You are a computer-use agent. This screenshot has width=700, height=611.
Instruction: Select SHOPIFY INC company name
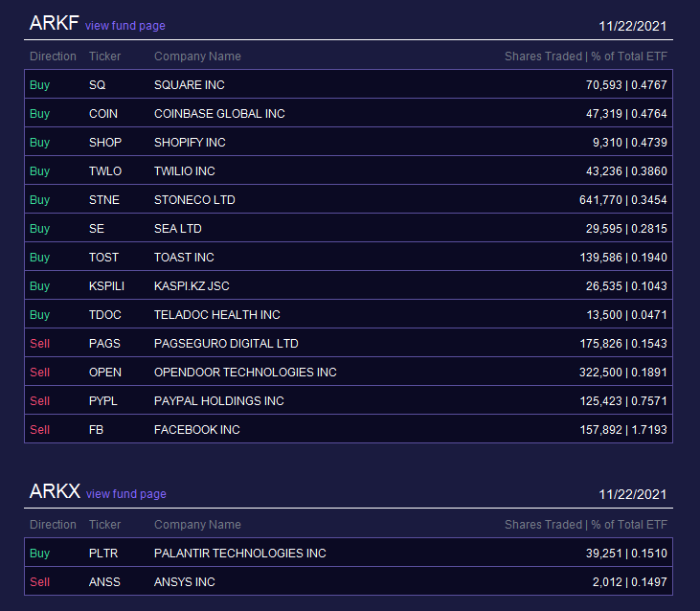[x=190, y=143]
